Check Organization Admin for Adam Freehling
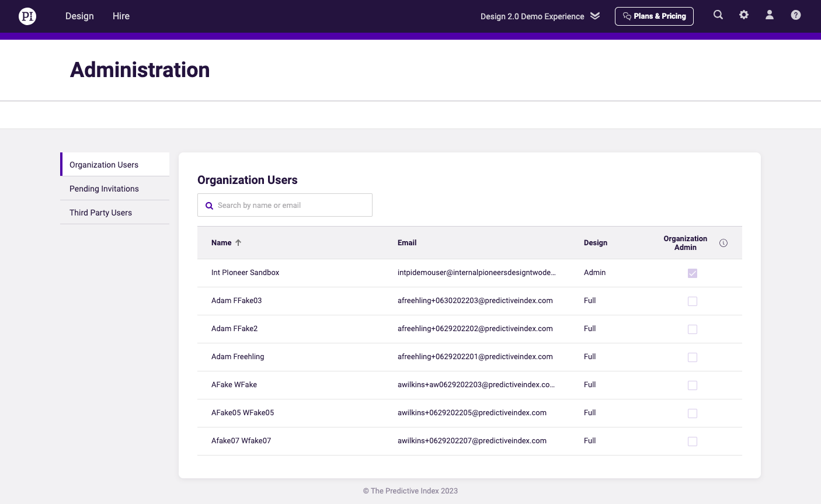Viewport: 821px width, 504px height. [x=693, y=357]
